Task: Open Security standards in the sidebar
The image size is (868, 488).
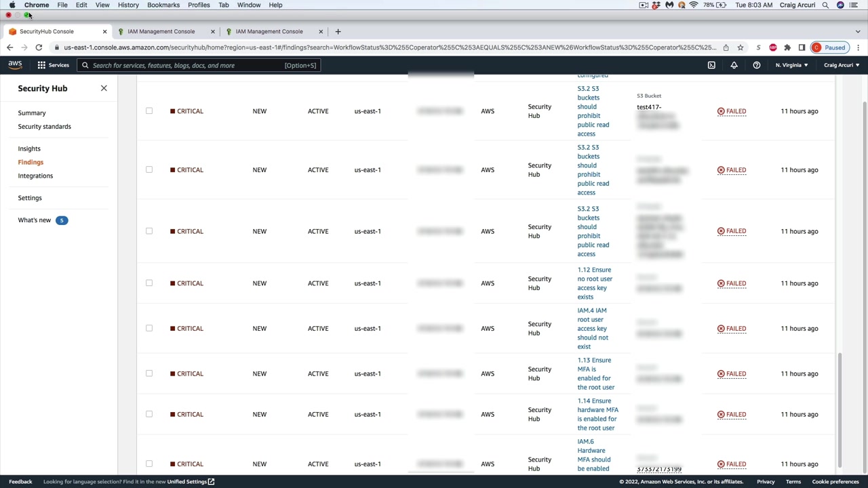Action: (45, 127)
